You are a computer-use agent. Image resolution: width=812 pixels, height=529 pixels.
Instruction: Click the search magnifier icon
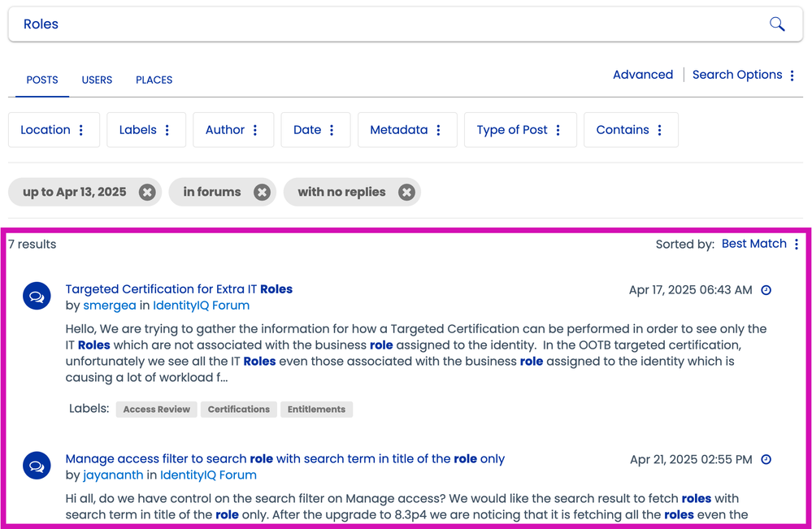tap(777, 24)
